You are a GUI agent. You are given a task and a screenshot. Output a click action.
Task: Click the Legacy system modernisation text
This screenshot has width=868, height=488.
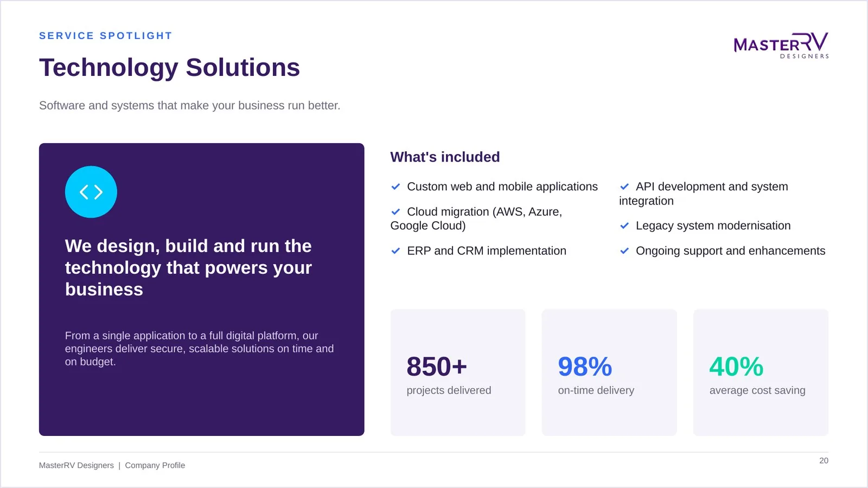(713, 226)
